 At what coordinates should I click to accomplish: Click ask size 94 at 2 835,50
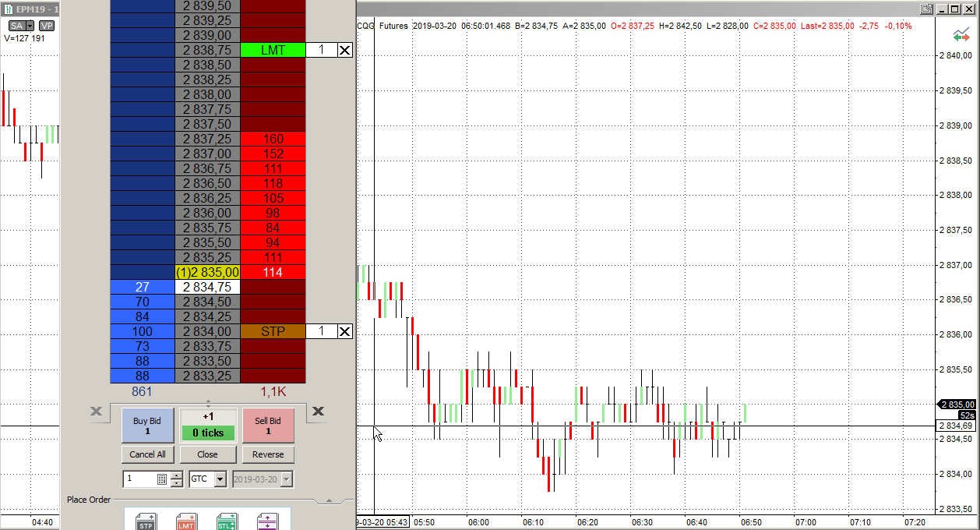point(273,242)
